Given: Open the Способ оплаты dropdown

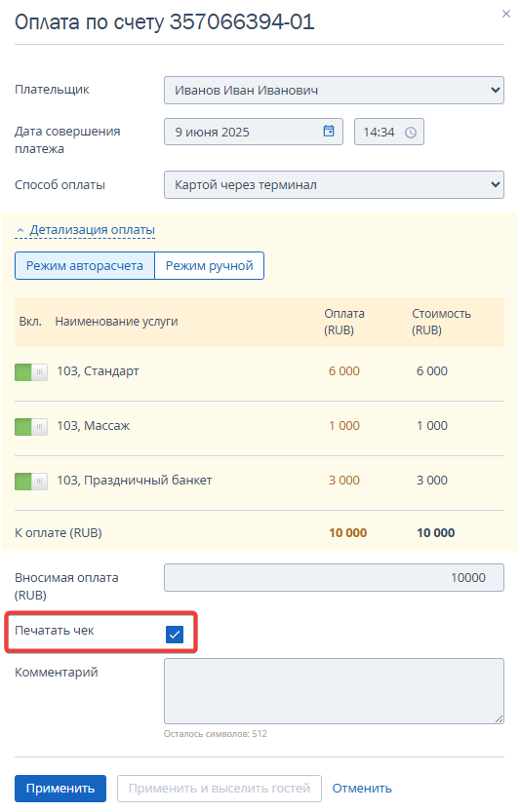Looking at the screenshot, I should click(334, 185).
